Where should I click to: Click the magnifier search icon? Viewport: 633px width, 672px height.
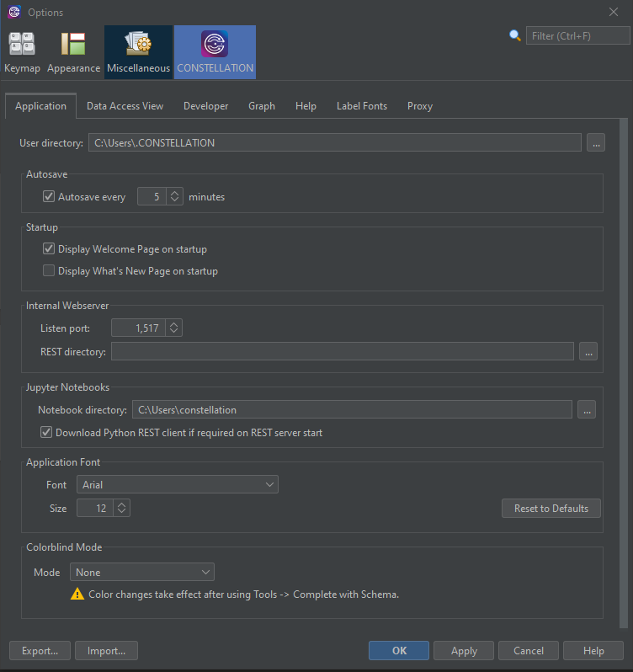(515, 35)
